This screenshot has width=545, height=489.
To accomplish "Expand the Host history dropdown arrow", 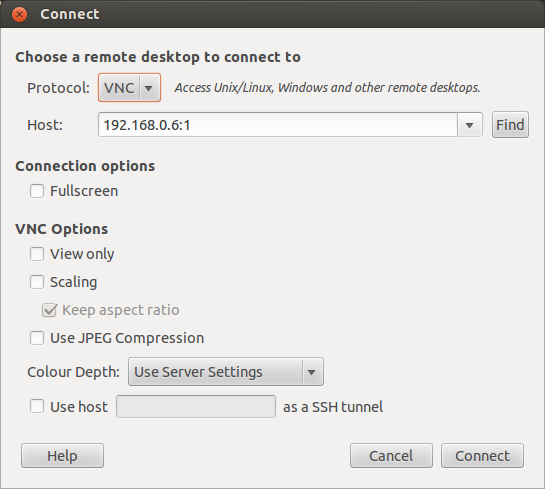I will [x=470, y=125].
